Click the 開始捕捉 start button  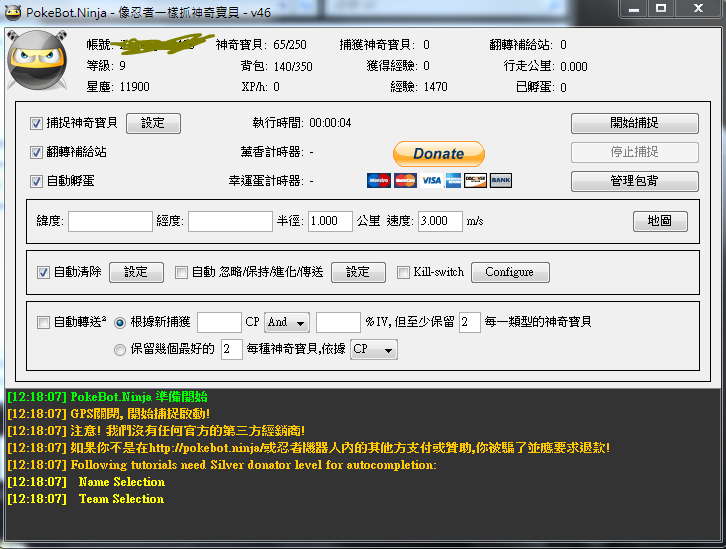634,123
